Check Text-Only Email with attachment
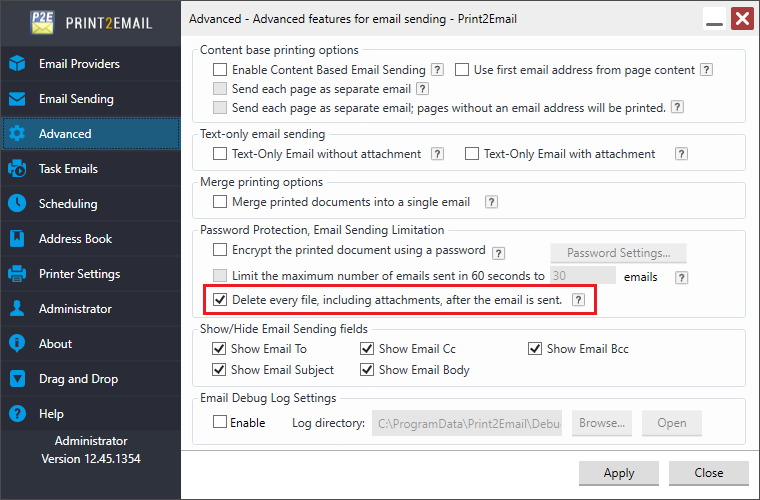Viewport: 760px width, 500px height. 472,154
